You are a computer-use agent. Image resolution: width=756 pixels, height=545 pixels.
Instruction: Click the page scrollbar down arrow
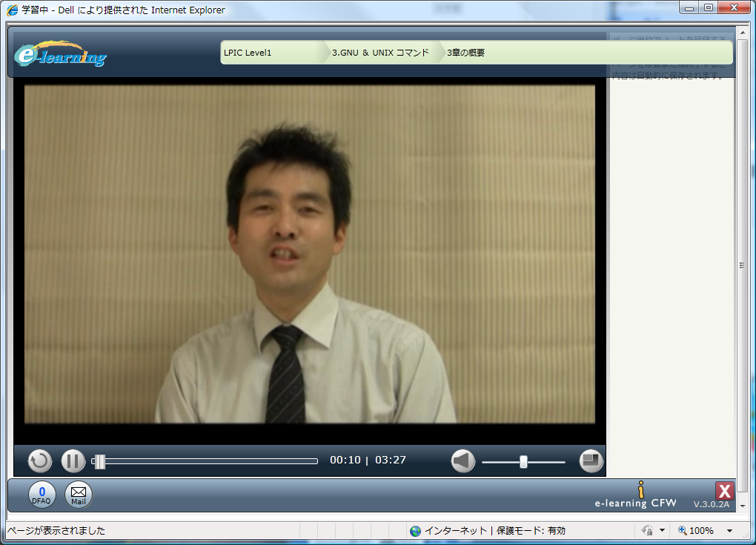743,506
